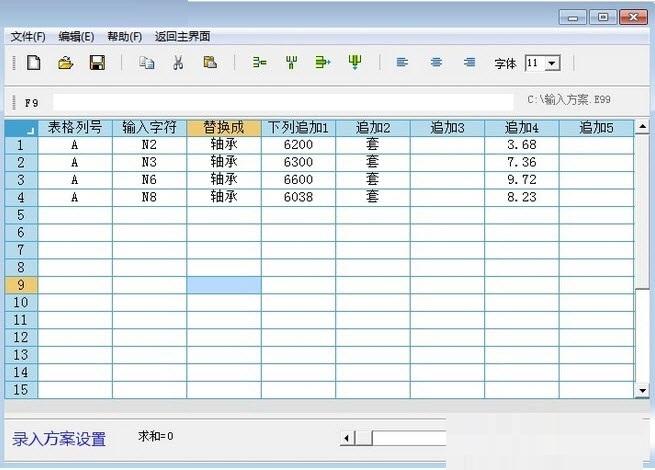Save the scheme with the floppy icon
655x470 pixels.
(97, 63)
